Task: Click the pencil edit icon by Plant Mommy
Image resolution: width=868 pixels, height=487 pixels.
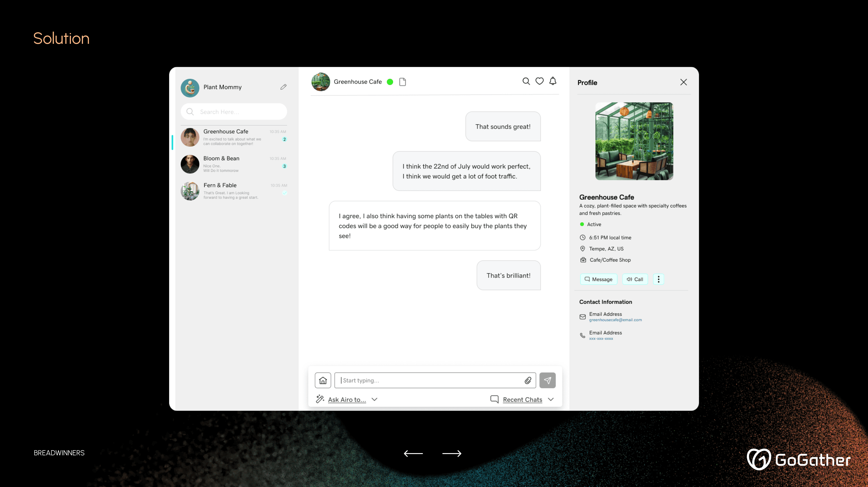Action: click(283, 87)
